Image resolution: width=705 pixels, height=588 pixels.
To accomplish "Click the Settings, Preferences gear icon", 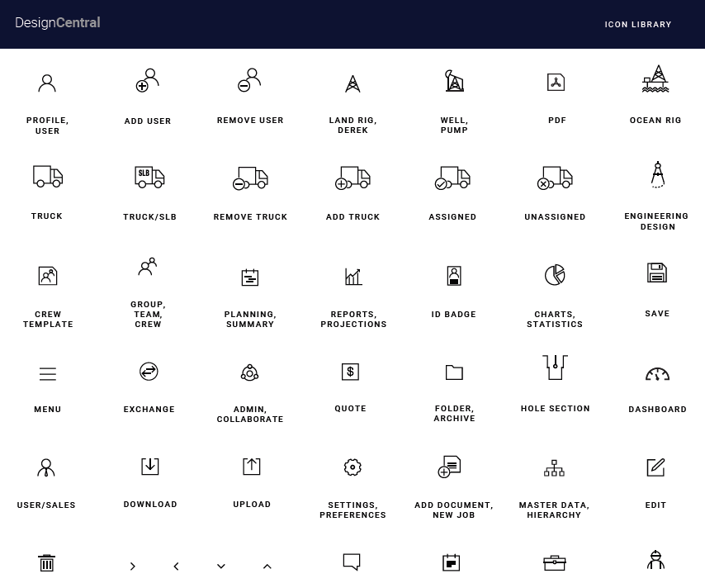I will point(352,467).
